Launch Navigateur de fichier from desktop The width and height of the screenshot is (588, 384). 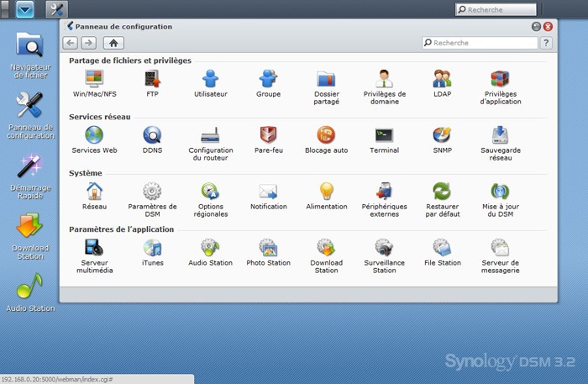click(30, 55)
